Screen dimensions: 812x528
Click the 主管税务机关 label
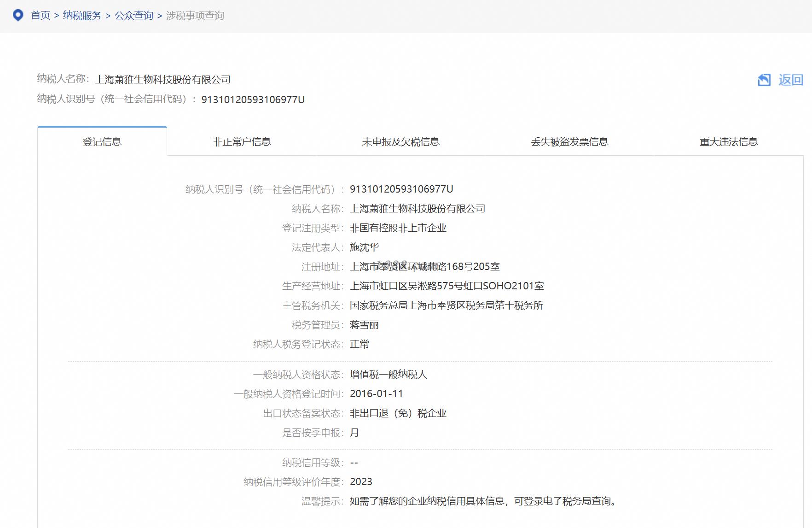point(313,305)
